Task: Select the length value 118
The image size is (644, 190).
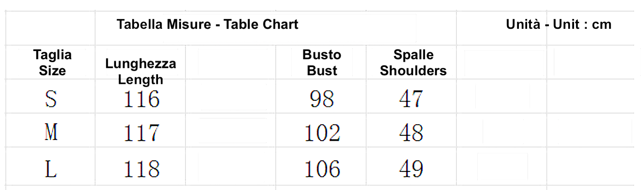Action: (141, 169)
